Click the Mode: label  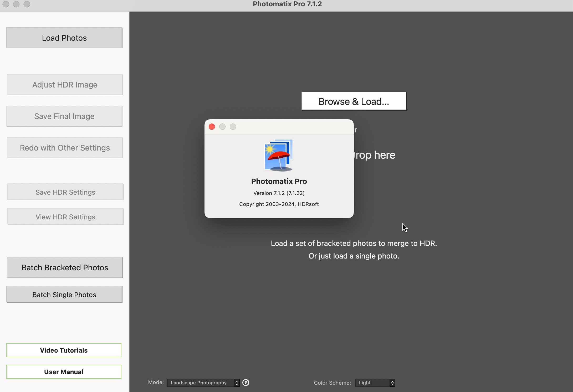pyautogui.click(x=156, y=382)
